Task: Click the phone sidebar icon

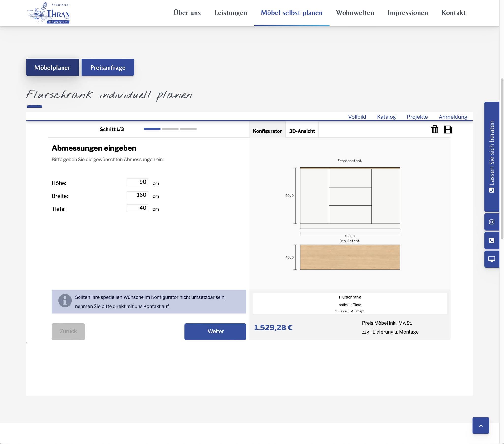Action: point(491,240)
